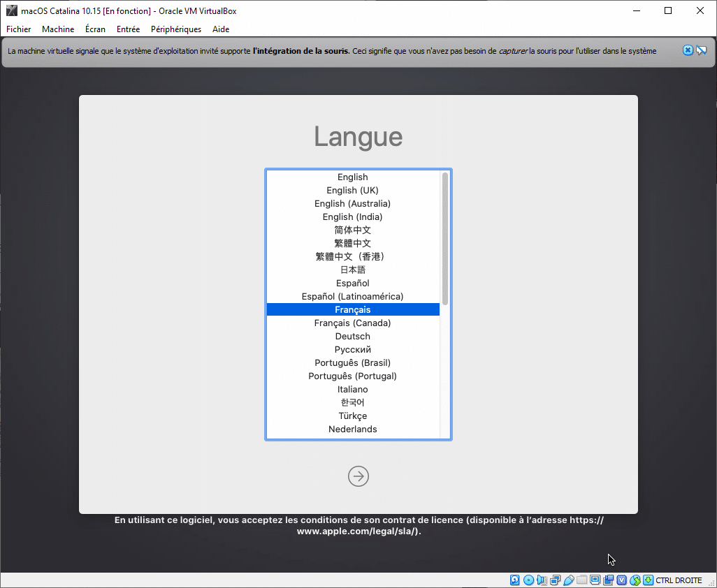Select Português (Portugal) language
Viewport: 717px width, 588px height.
coord(352,376)
